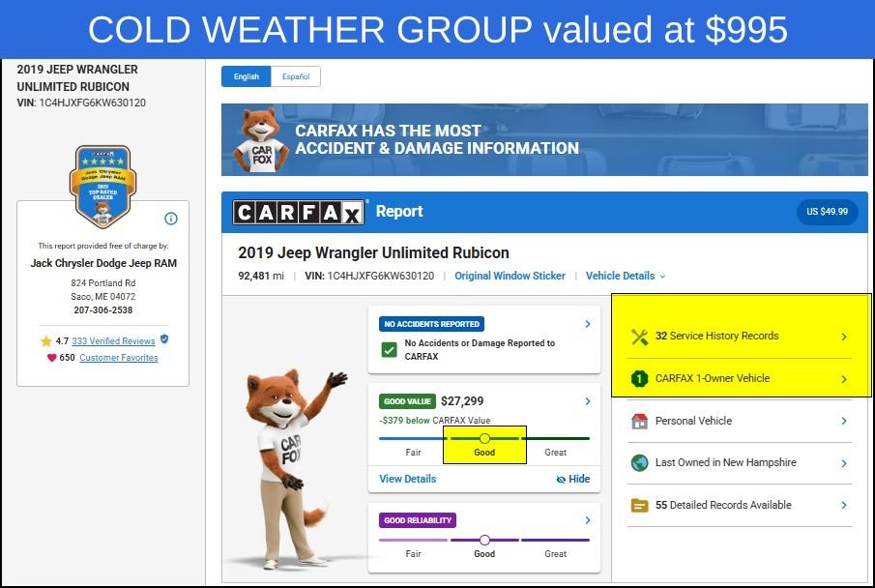Click the gold star rating icon
The image size is (875, 588).
45,341
